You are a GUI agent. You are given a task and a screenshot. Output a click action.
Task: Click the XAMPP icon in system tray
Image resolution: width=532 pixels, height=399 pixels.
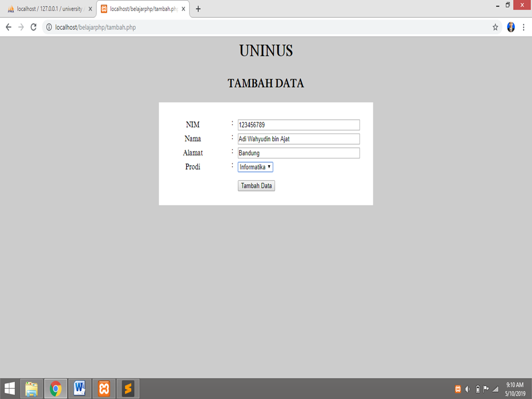point(458,389)
